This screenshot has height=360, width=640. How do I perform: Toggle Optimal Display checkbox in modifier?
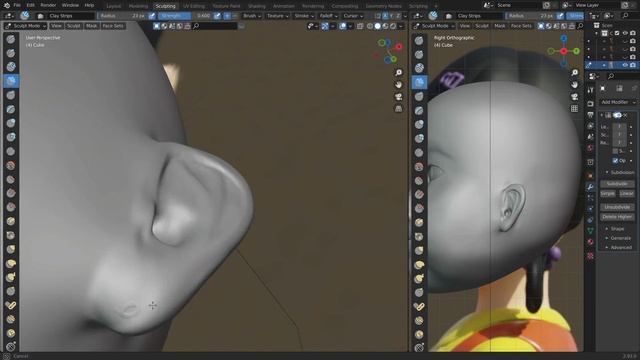tap(615, 160)
